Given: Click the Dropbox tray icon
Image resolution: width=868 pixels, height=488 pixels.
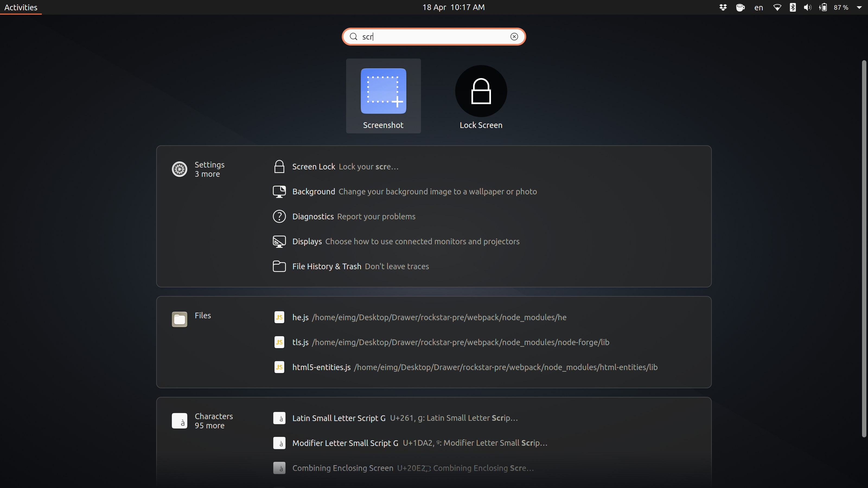Looking at the screenshot, I should (723, 7).
